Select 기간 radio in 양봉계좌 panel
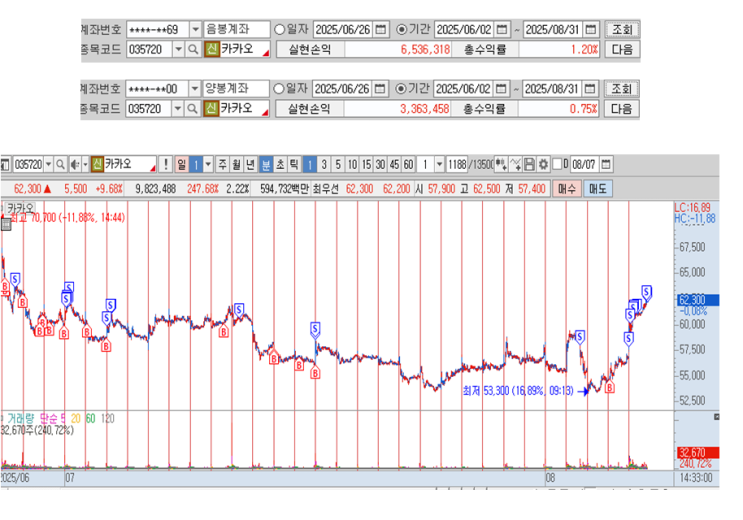 (400, 89)
